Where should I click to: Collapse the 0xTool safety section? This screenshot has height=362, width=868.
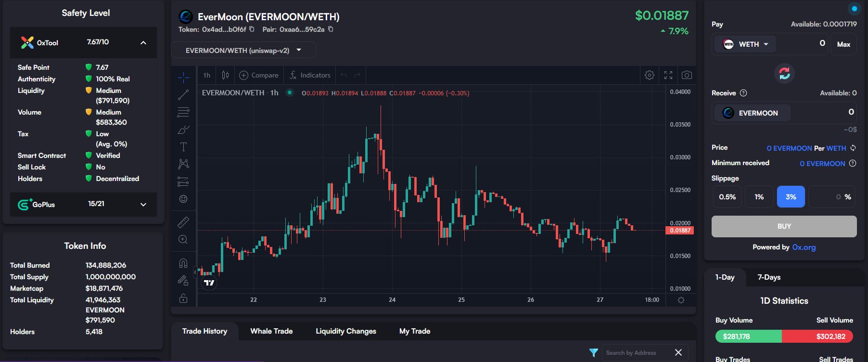tap(143, 43)
